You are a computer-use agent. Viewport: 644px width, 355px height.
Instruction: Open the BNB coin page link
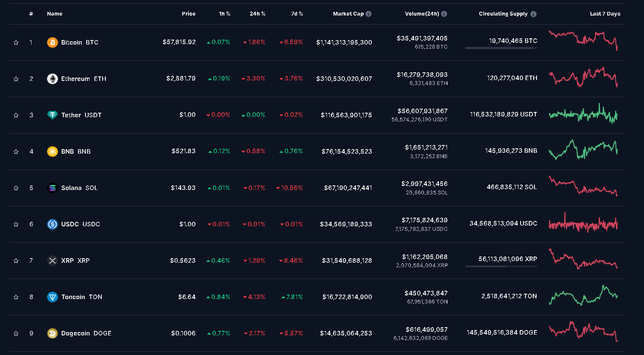click(x=76, y=152)
